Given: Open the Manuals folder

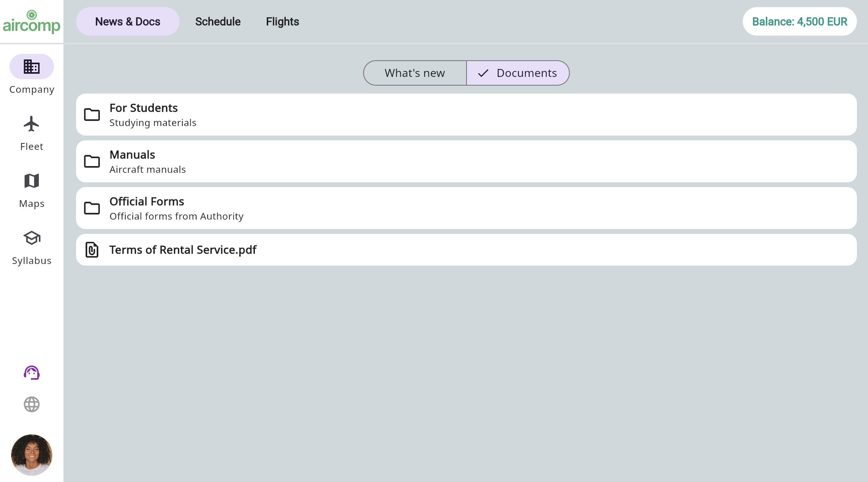Looking at the screenshot, I should coord(467,161).
